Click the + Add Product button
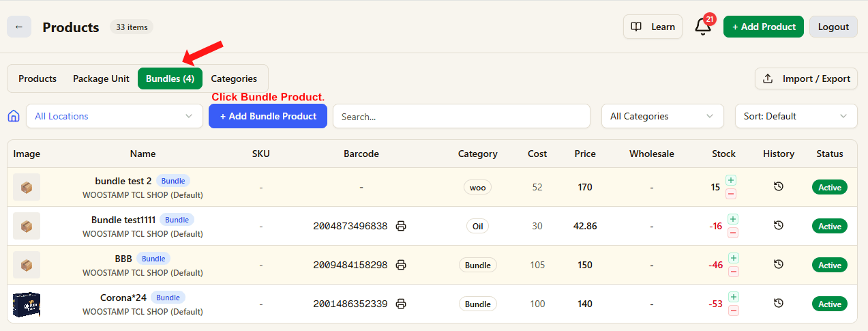This screenshot has height=331, width=868. click(x=764, y=27)
